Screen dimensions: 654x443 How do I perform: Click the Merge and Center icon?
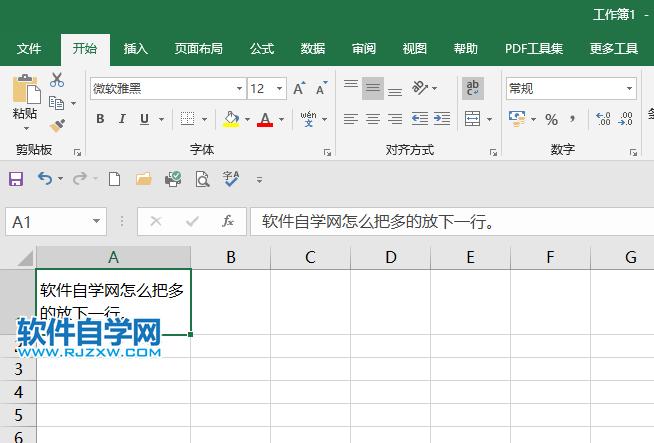473,119
